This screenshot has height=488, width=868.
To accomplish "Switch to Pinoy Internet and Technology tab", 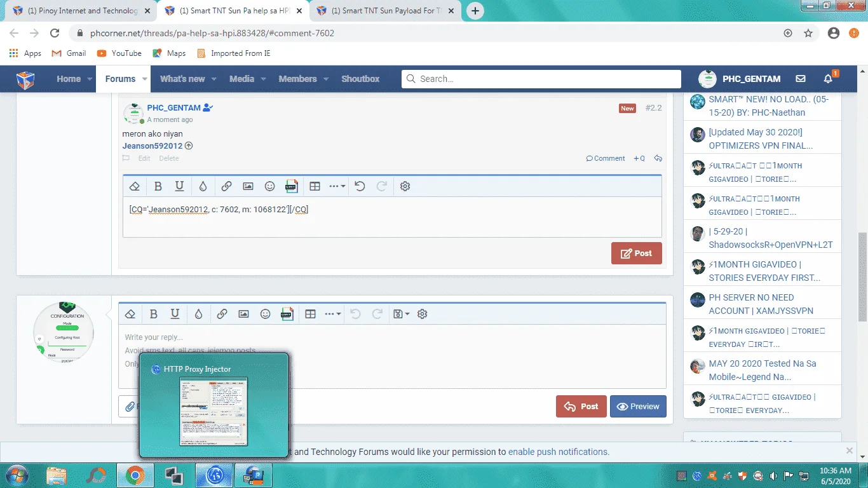I will point(80,11).
